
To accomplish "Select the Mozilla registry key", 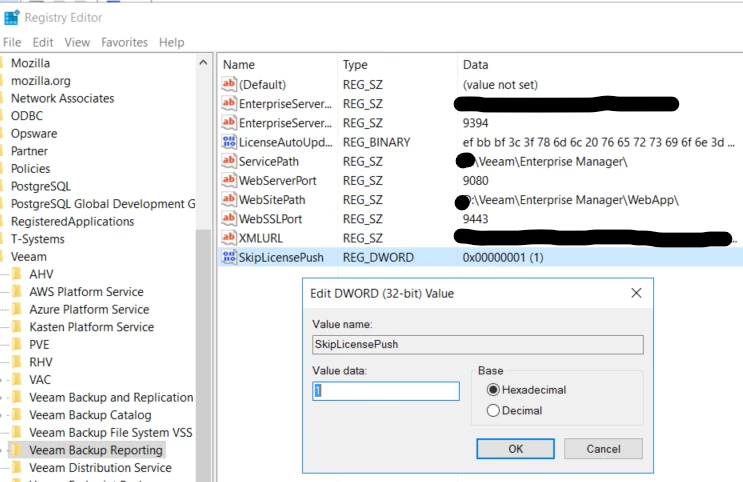I will pos(30,63).
